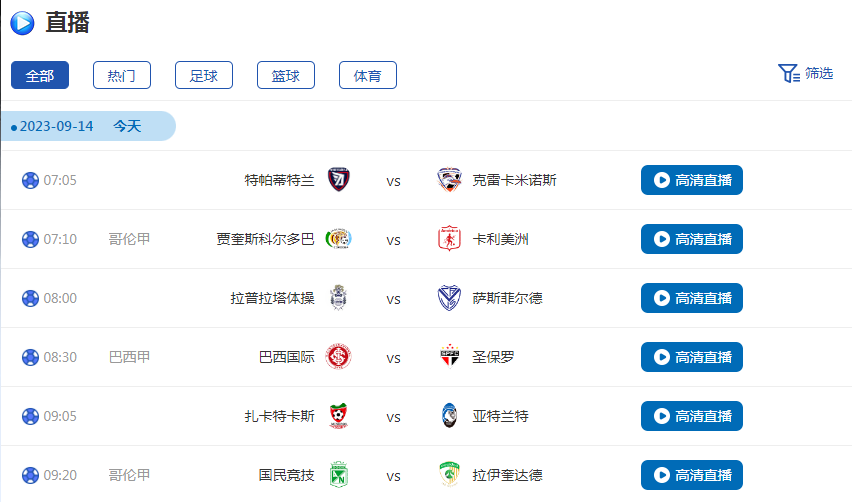The height and width of the screenshot is (502, 852).
Task: Click the 2023-09-14 今天 date header
Action: tap(88, 126)
